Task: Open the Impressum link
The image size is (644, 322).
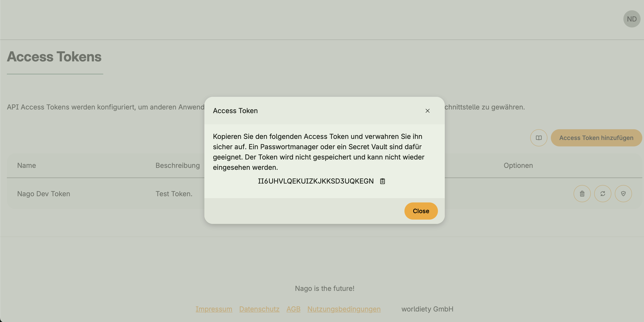Action: [214, 309]
